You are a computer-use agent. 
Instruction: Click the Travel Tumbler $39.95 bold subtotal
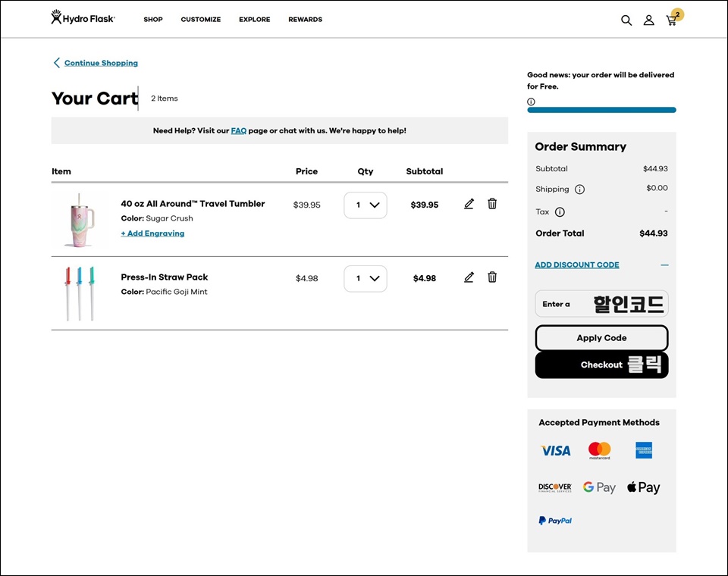click(x=425, y=205)
